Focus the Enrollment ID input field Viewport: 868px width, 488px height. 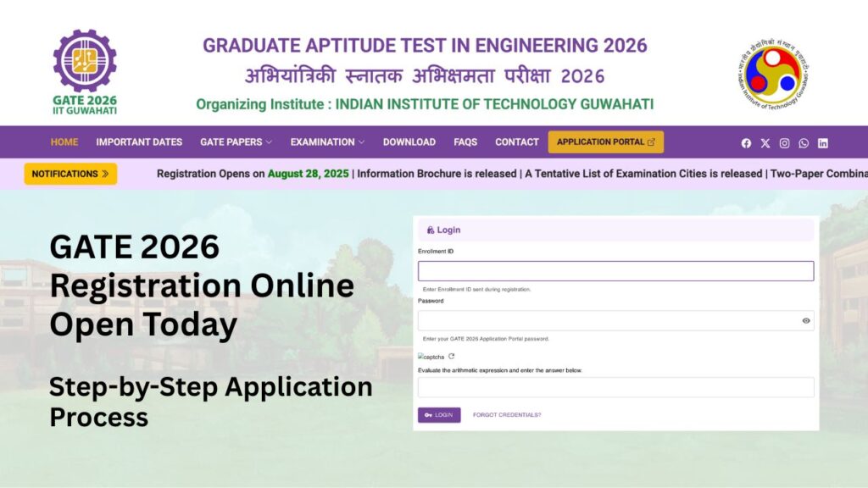tap(615, 271)
